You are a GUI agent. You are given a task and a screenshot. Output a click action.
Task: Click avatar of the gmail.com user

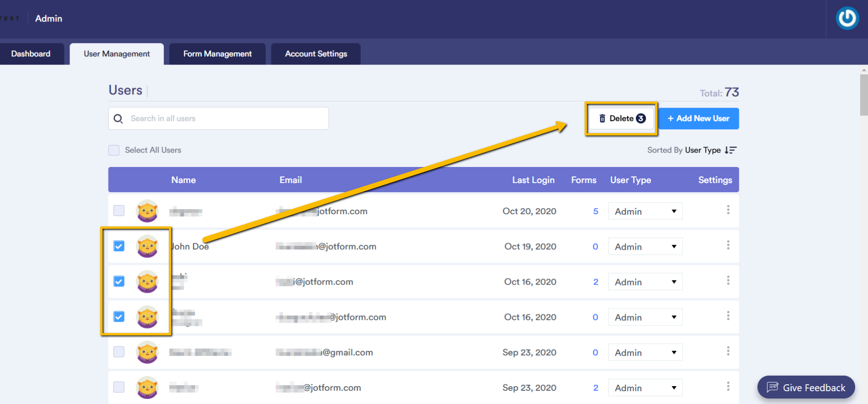(x=147, y=352)
